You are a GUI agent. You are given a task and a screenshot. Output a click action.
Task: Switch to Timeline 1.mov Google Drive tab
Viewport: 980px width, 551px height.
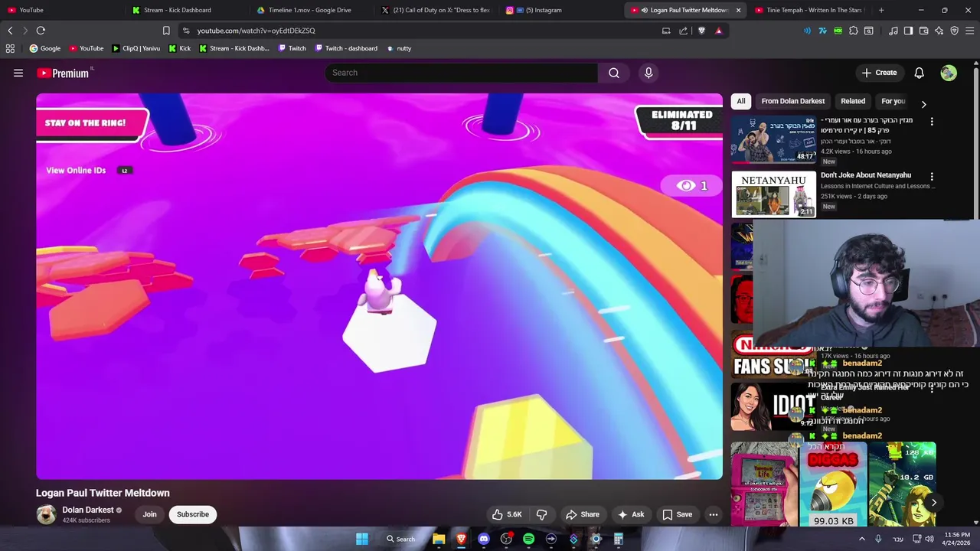310,10
